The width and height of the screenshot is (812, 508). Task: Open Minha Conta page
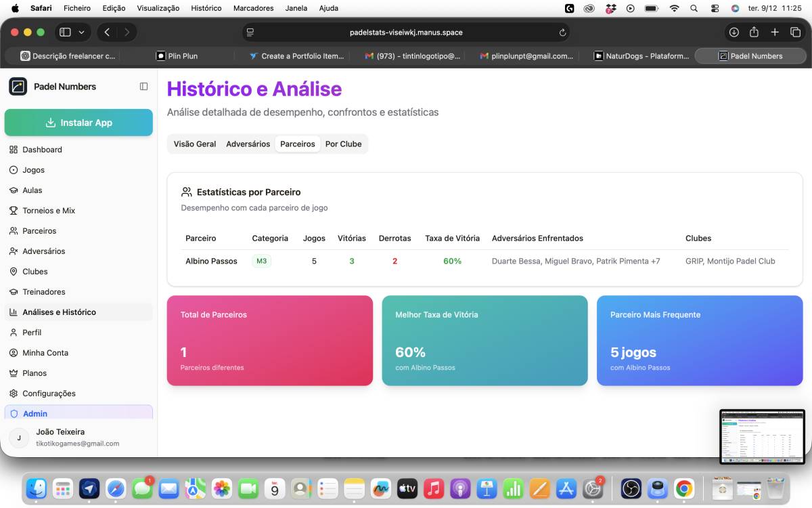click(78, 353)
